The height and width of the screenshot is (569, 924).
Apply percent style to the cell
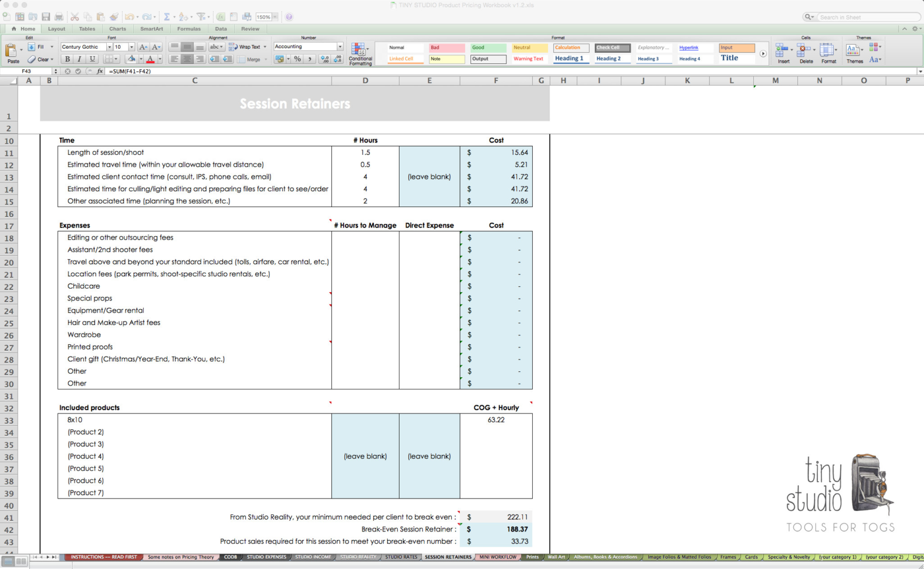coord(297,59)
